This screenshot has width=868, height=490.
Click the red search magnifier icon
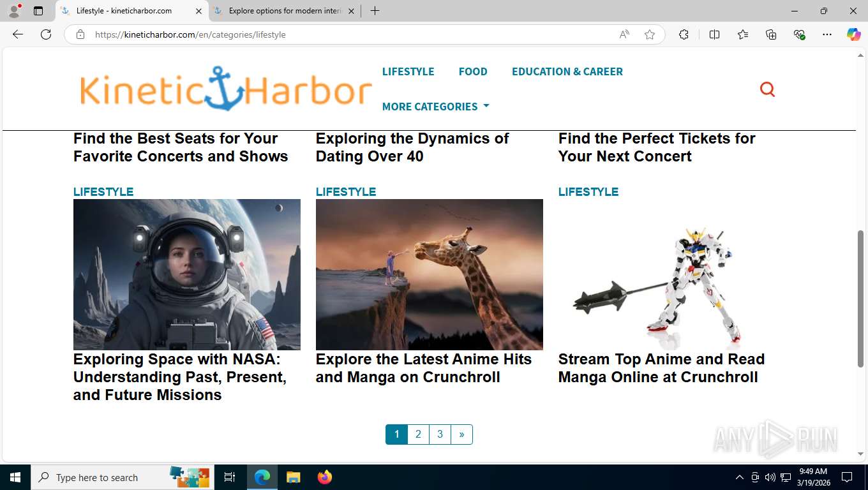point(767,89)
